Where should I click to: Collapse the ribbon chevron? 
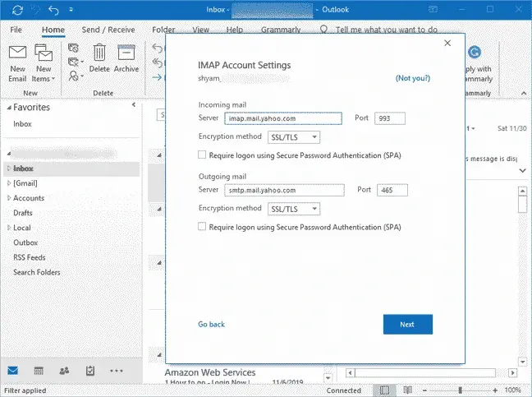click(524, 93)
